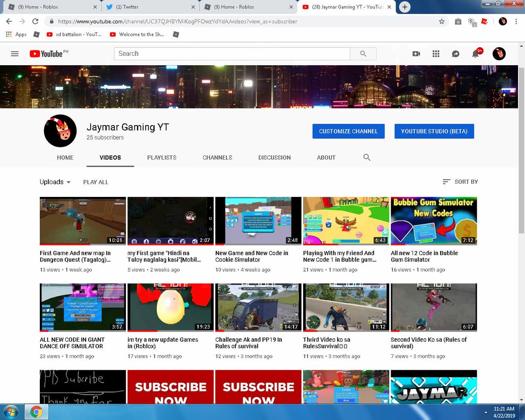Switch to the HOME channel tab
The image size is (525, 420).
(65, 157)
